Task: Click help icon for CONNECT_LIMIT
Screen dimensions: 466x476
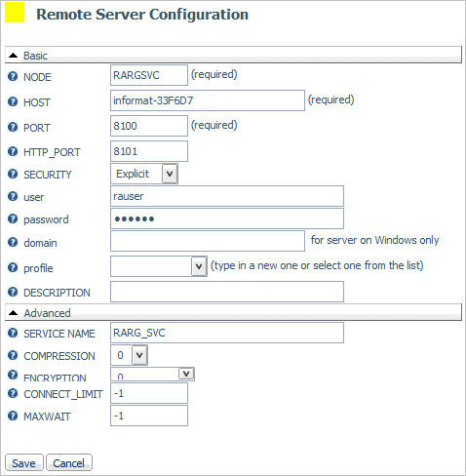Action: click(13, 393)
